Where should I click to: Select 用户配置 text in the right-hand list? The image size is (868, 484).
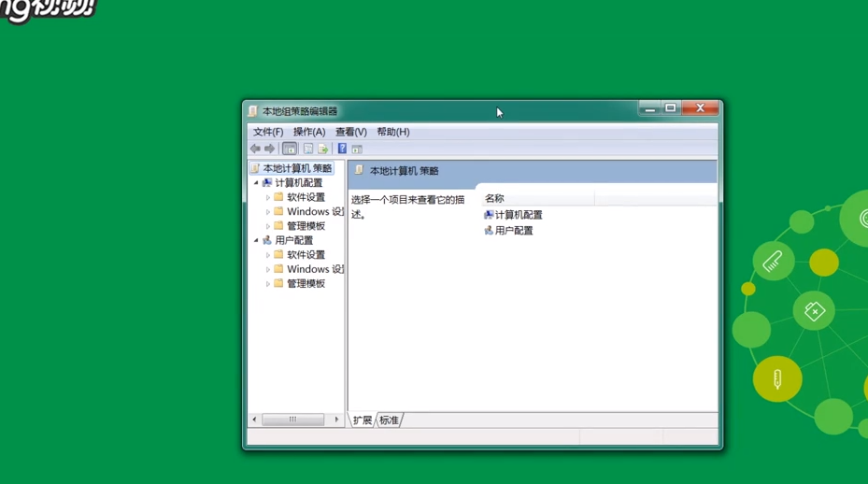tap(514, 231)
